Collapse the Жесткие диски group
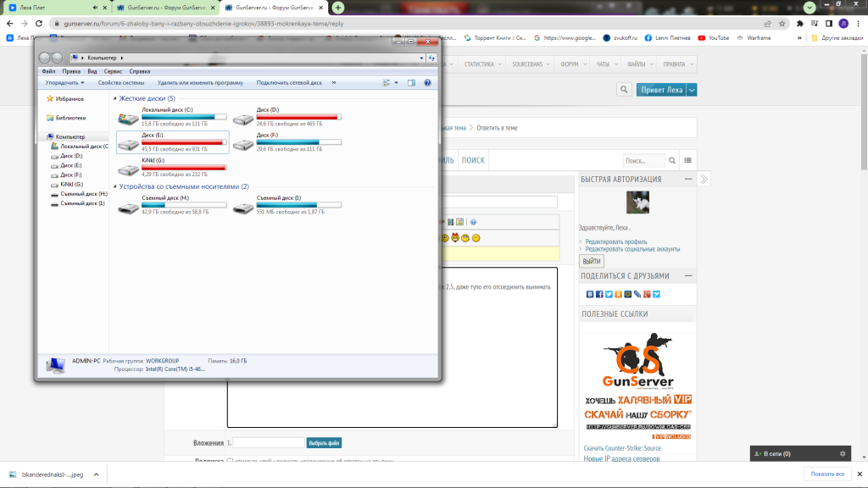This screenshot has height=488, width=868. pyautogui.click(x=114, y=99)
